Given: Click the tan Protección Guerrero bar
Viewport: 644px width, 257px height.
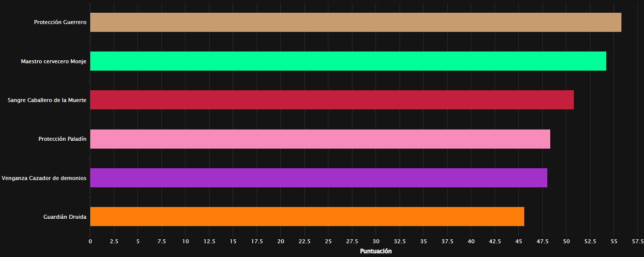Looking at the screenshot, I should [x=355, y=23].
